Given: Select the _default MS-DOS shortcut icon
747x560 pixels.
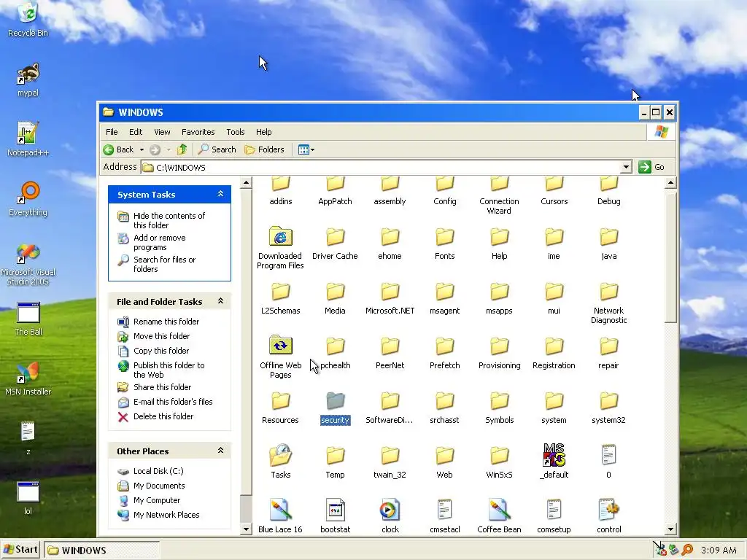Looking at the screenshot, I should pos(554,462).
